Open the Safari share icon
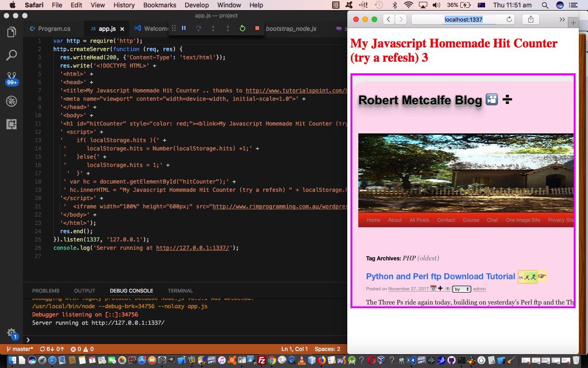588x368 pixels. 530,19
